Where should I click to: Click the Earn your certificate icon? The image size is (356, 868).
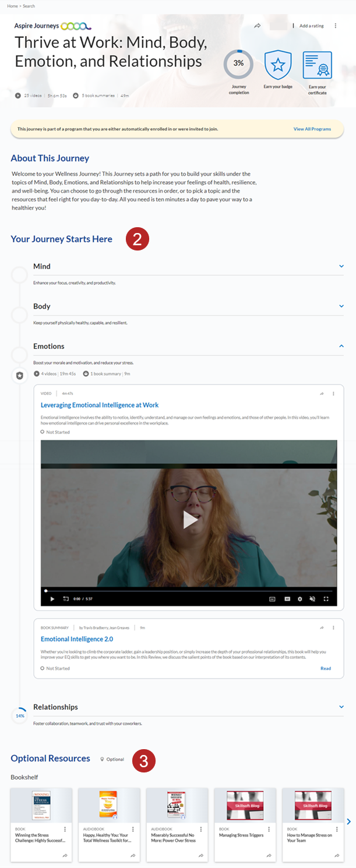(x=317, y=65)
